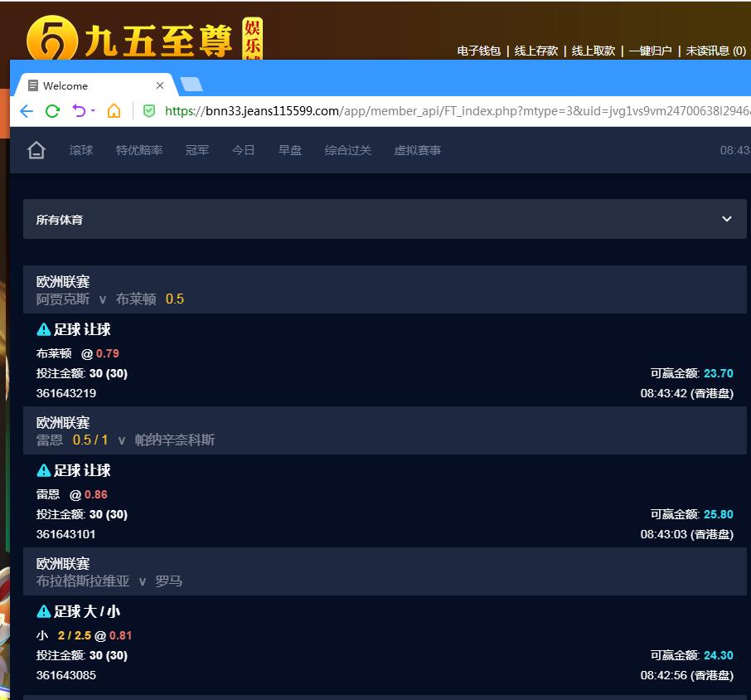Click winnings amount 23.70

tap(719, 373)
